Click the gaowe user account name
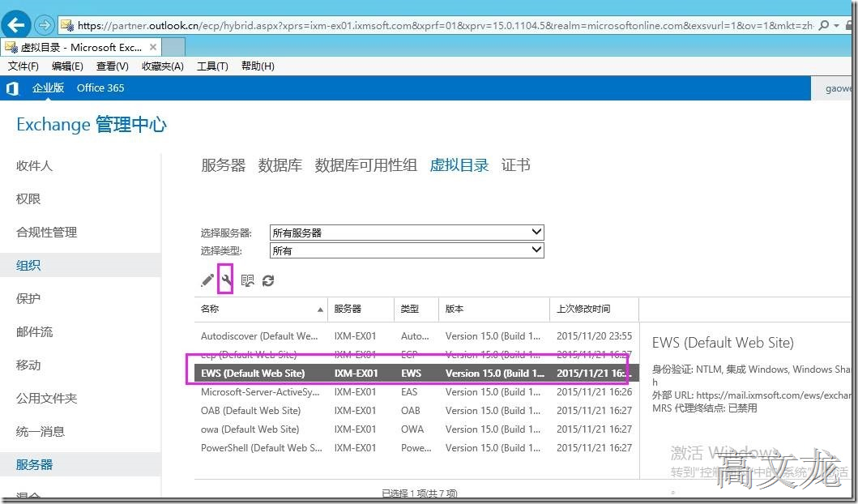Image resolution: width=858 pixels, height=504 pixels. coord(838,88)
